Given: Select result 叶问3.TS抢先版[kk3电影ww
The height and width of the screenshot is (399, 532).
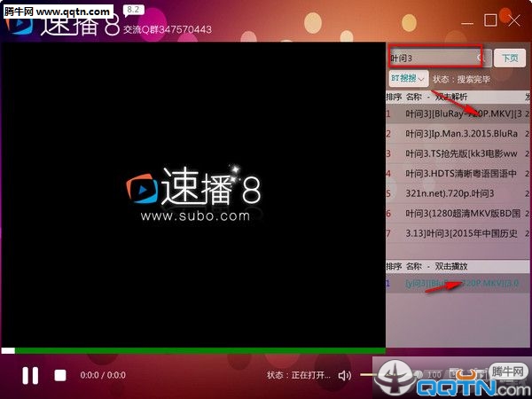Looking at the screenshot, I should [x=458, y=153].
